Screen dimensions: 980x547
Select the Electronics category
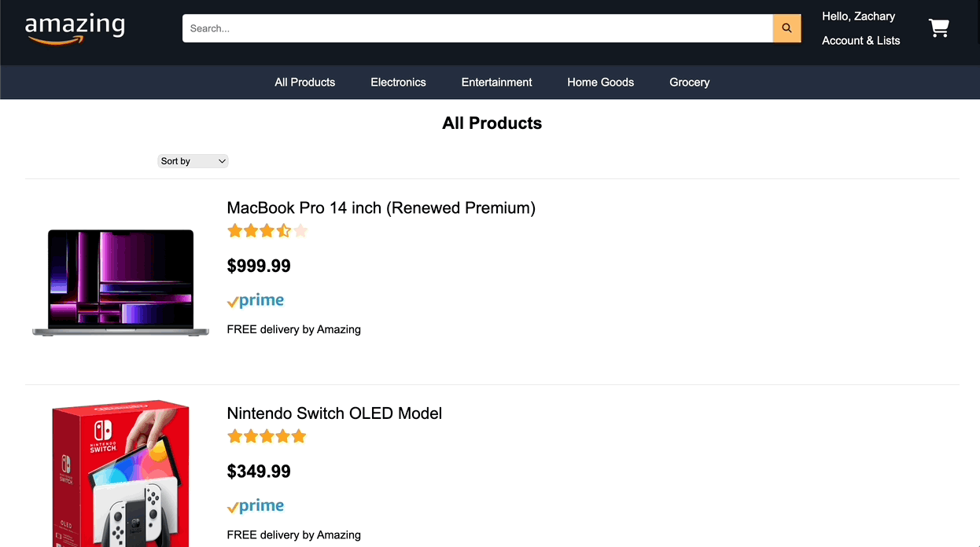[398, 82]
